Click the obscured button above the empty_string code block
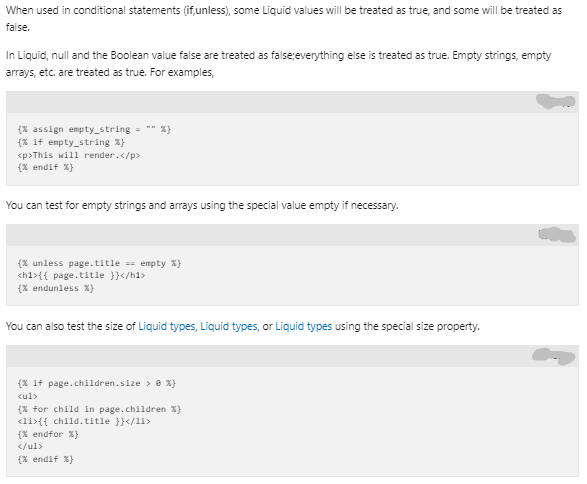The height and width of the screenshot is (484, 587). [x=556, y=101]
